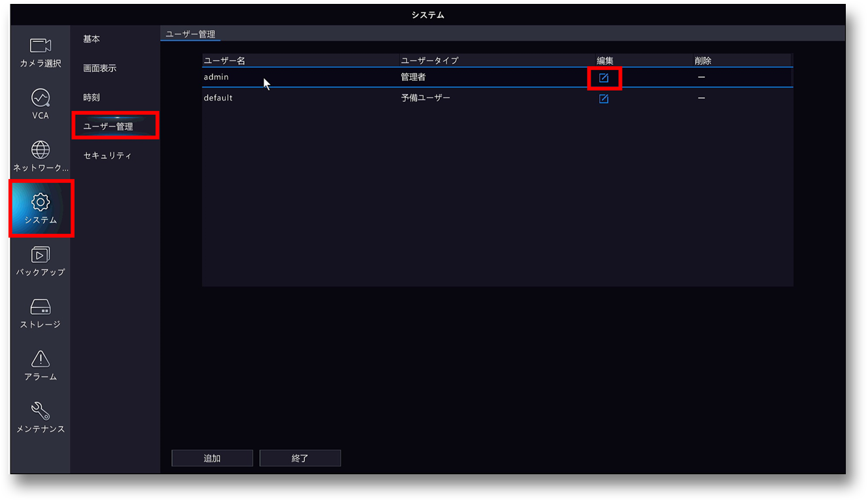Screen dimensions: 868x501
Task: Switch to the ユーザー管理 tab header
Action: coord(190,34)
